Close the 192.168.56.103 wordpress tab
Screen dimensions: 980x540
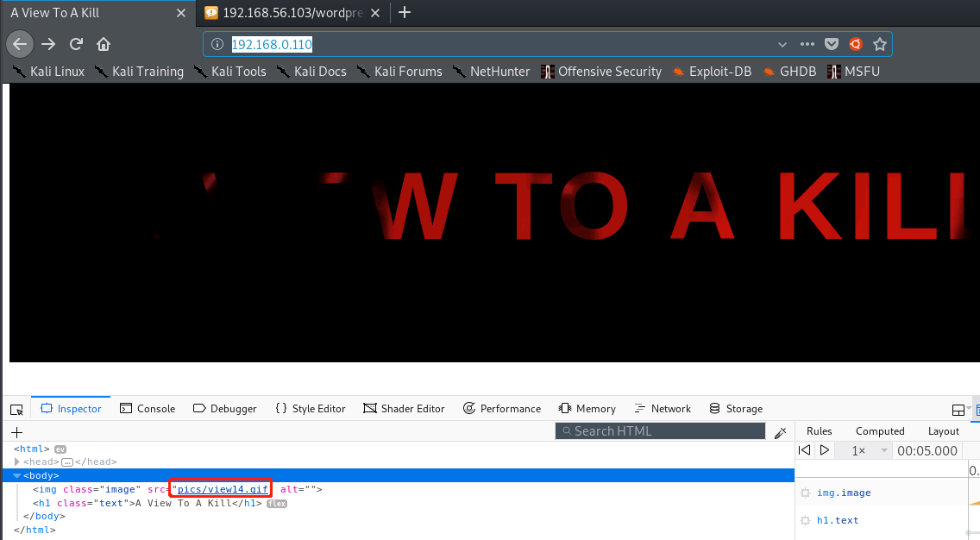pyautogui.click(x=375, y=12)
